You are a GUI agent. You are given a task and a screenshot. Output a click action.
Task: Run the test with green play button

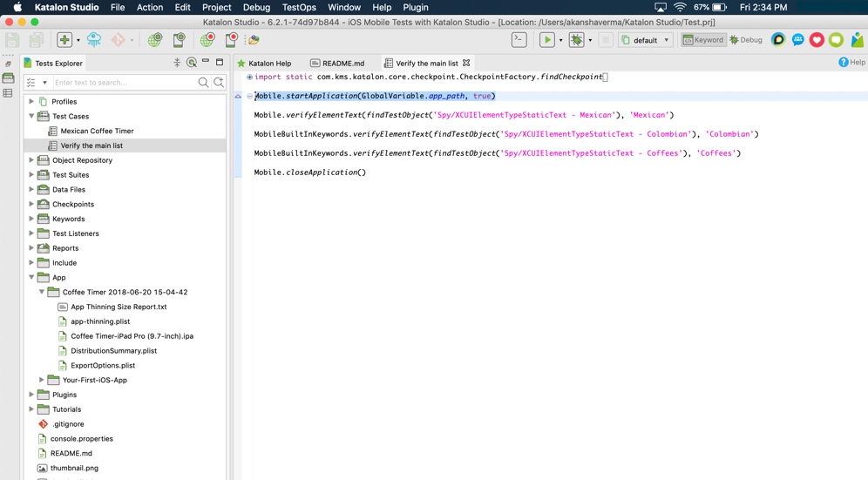pos(547,40)
